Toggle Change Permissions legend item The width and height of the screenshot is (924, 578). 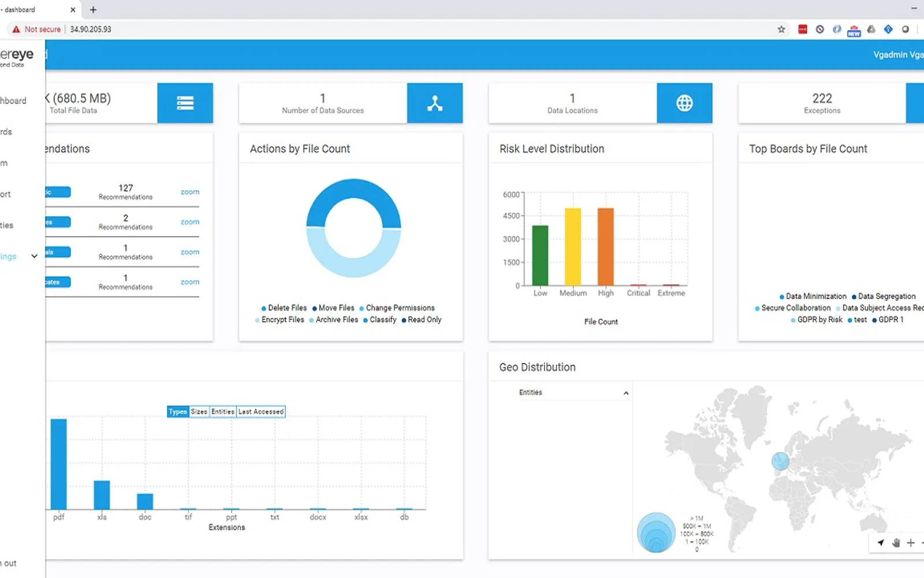[x=397, y=308]
